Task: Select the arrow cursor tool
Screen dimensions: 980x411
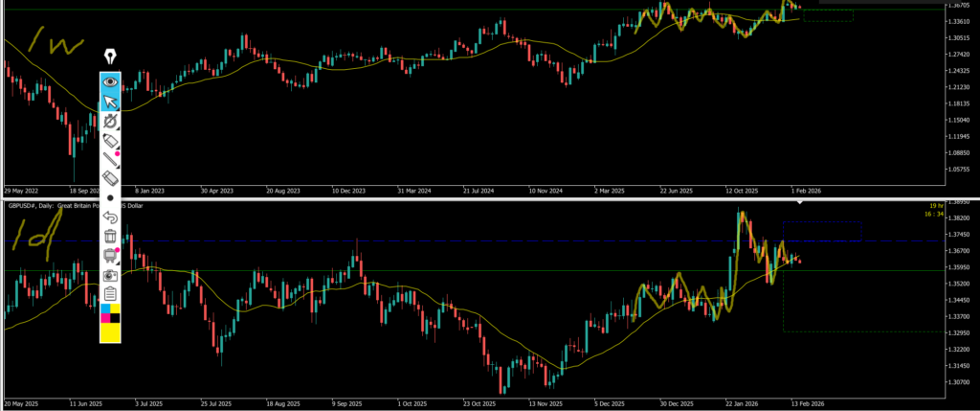Action: coord(111,102)
